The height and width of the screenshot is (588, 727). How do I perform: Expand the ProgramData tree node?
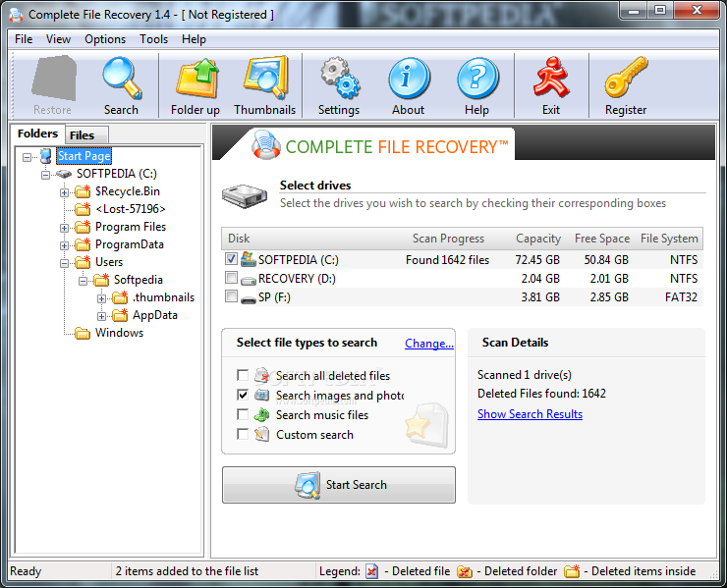coord(64,245)
